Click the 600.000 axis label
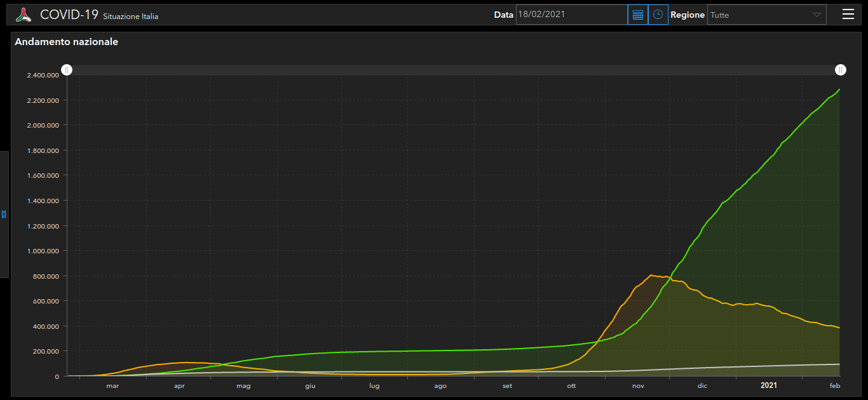The image size is (868, 400). [47, 301]
